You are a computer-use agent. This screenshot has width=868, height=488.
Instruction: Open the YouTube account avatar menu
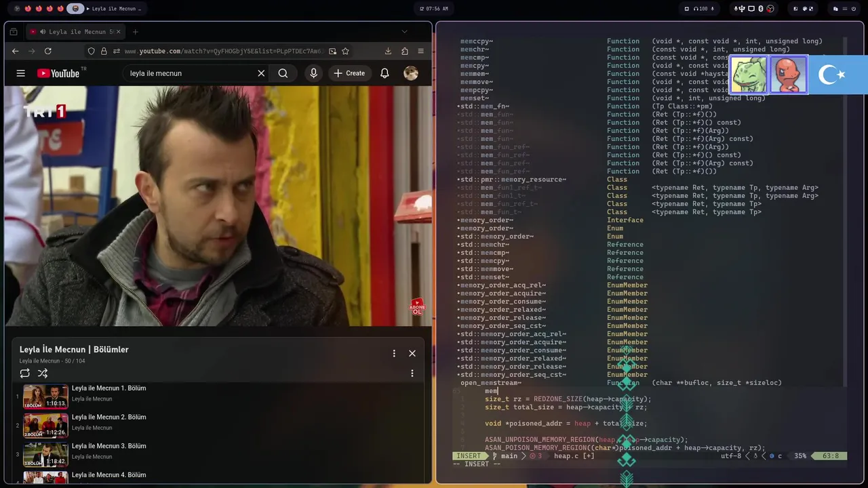pyautogui.click(x=411, y=73)
